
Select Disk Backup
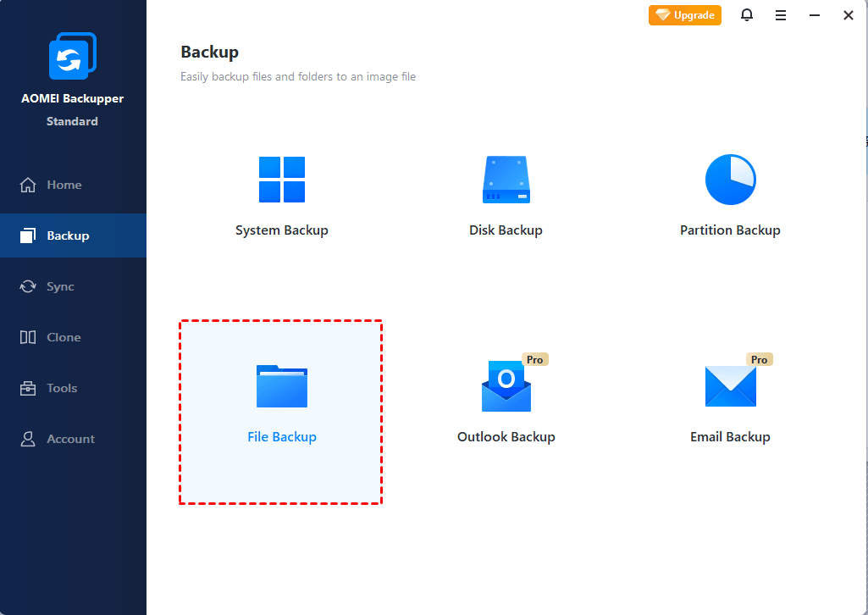tap(506, 195)
